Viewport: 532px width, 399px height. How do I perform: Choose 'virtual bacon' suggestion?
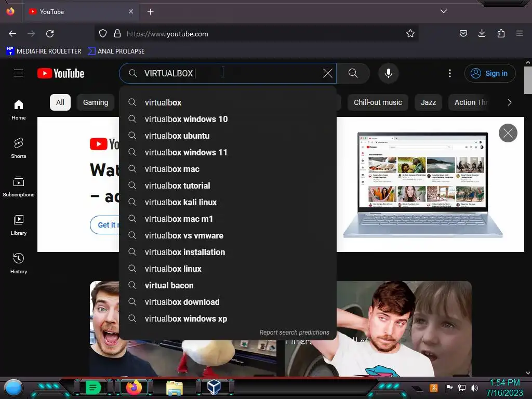tap(228, 285)
